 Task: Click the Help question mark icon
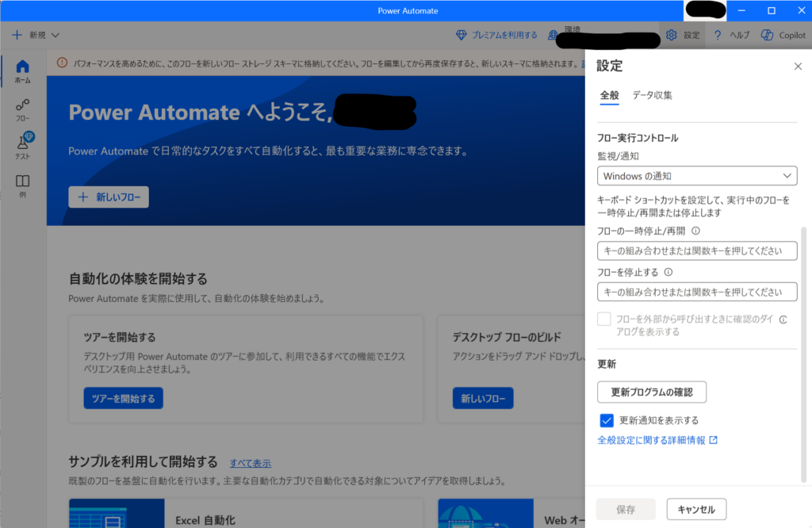coord(718,35)
